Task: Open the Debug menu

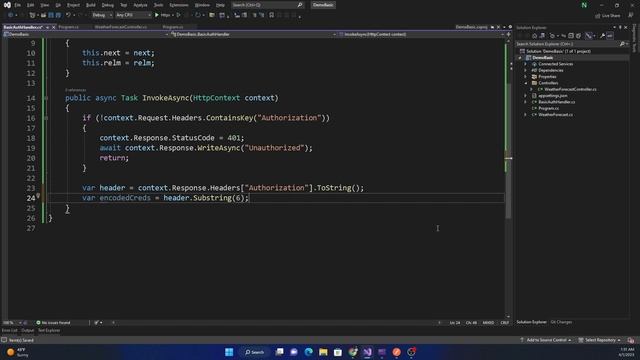Action: (107, 5)
